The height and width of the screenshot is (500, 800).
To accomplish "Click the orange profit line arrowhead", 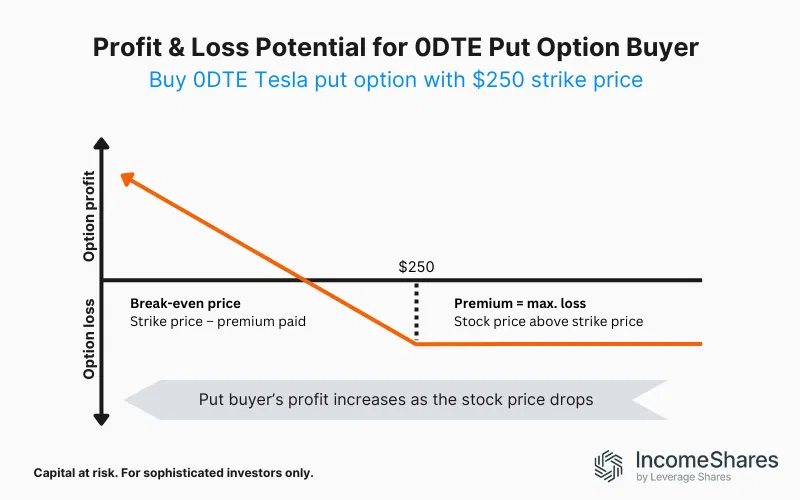I will [124, 177].
